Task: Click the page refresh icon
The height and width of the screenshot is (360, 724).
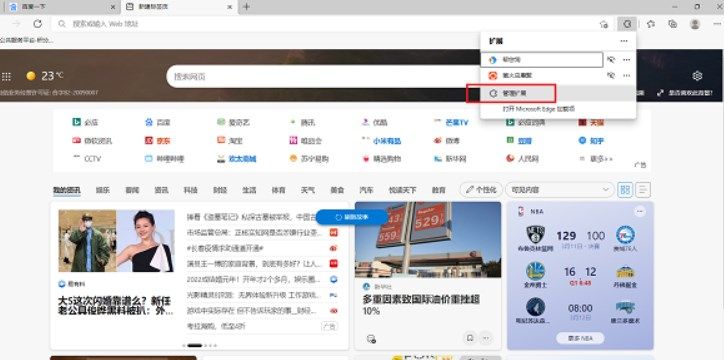Action: pos(38,24)
